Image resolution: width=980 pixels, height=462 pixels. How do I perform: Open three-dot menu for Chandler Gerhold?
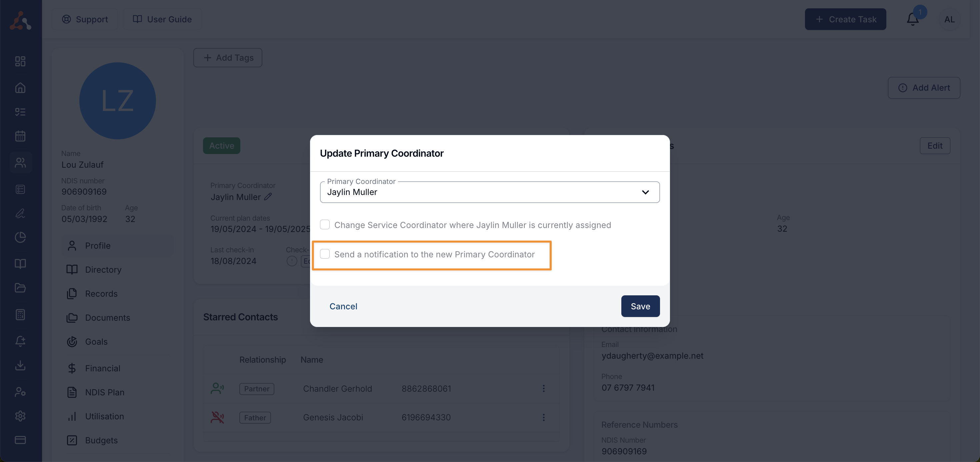click(543, 388)
